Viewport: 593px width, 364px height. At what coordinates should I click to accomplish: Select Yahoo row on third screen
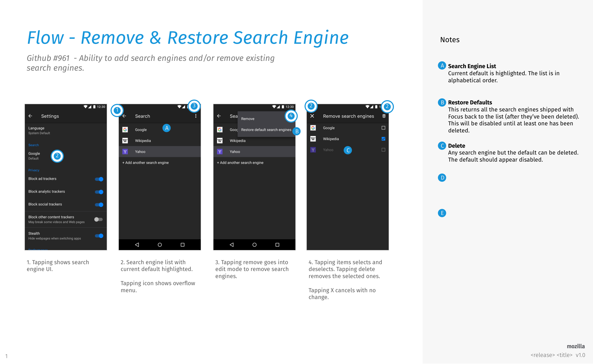pos(254,152)
